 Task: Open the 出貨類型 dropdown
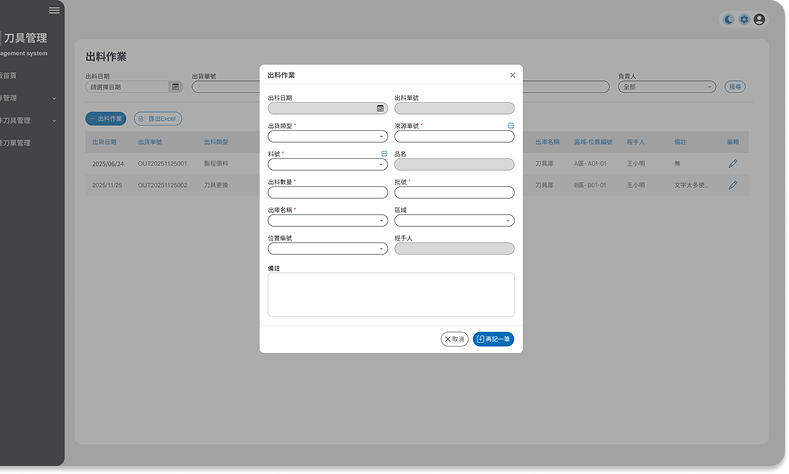pyautogui.click(x=327, y=136)
